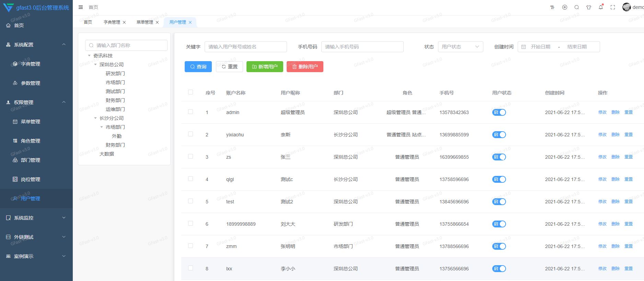Image resolution: width=644 pixels, height=281 pixels.
Task: Tick the checkbox for zs row
Action: [191, 156]
